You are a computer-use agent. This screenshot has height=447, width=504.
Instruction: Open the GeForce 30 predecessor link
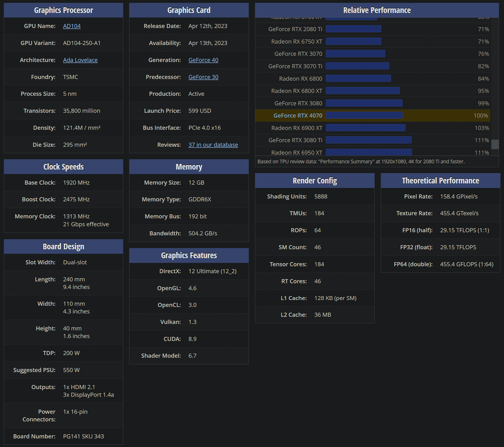pos(203,77)
